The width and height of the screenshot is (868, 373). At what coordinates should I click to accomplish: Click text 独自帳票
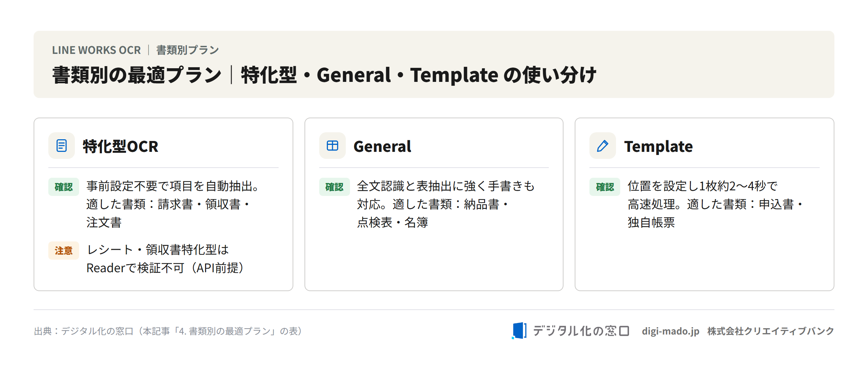651,223
